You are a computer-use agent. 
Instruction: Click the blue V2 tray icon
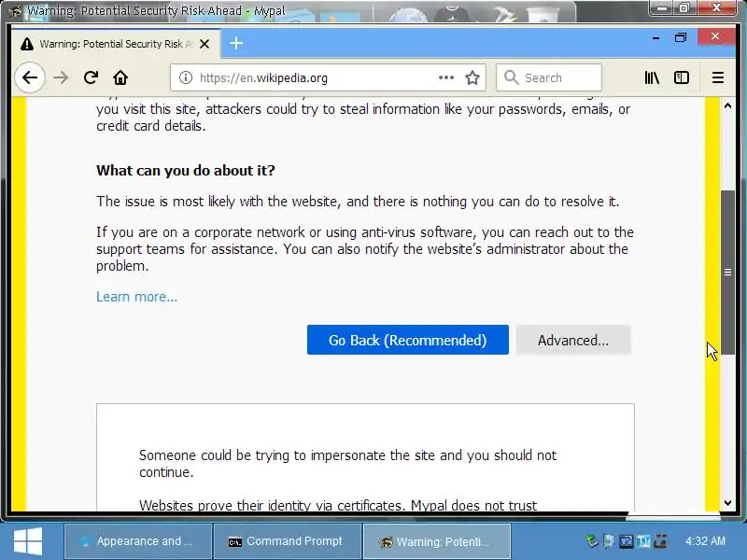(x=626, y=541)
